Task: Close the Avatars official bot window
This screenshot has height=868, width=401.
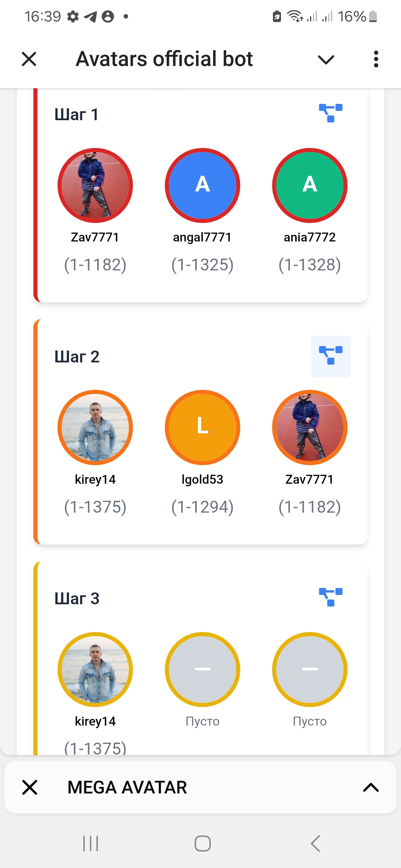Action: click(x=29, y=59)
